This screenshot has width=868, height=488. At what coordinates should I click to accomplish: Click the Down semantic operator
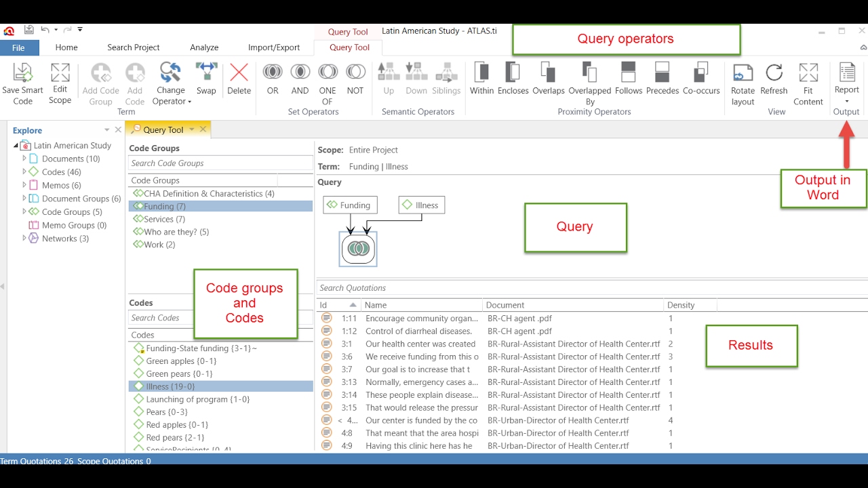point(416,79)
